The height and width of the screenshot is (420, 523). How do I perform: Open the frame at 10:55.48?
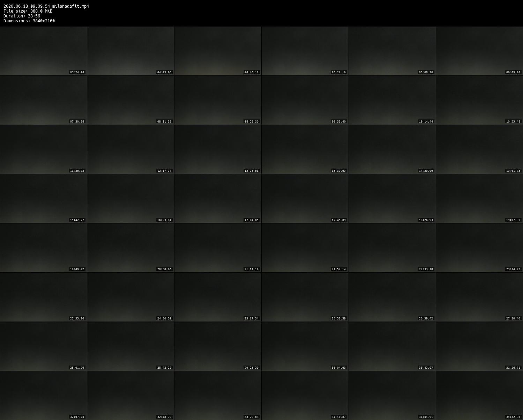click(479, 100)
